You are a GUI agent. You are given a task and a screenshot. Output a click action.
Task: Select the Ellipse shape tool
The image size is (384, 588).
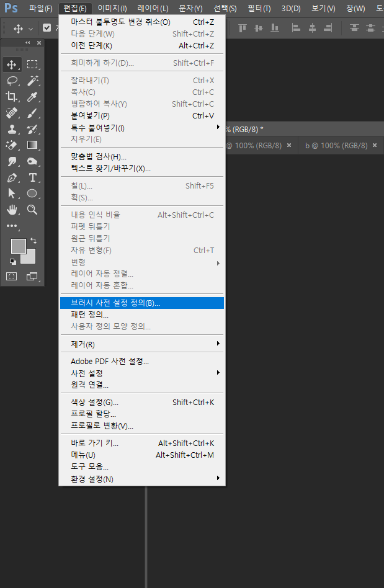tap(32, 194)
